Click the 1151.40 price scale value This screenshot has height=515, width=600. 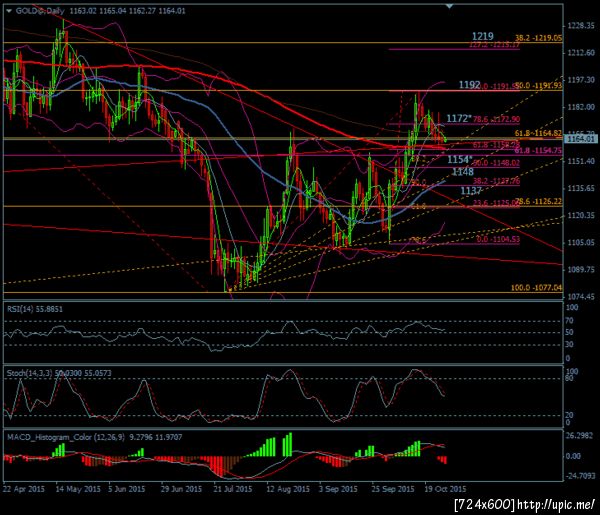pyautogui.click(x=581, y=161)
